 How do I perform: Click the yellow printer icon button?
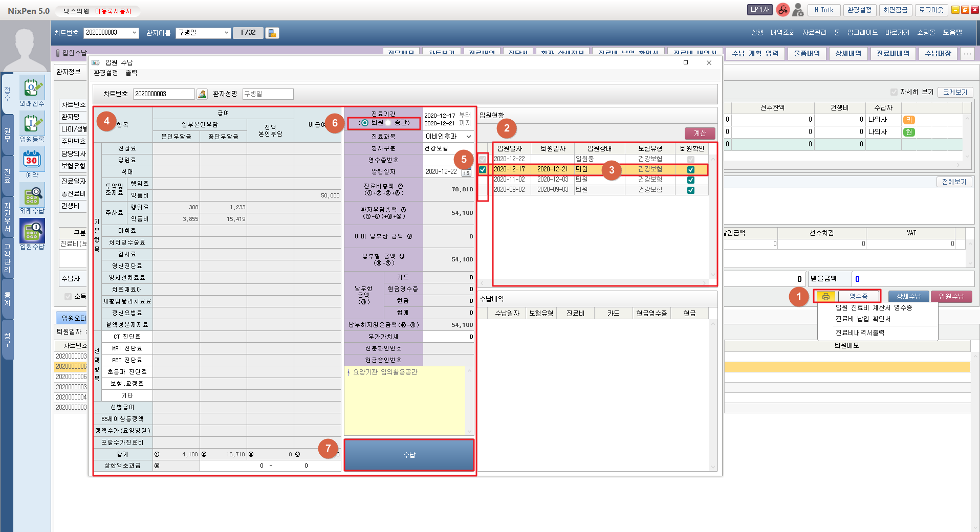(x=825, y=297)
